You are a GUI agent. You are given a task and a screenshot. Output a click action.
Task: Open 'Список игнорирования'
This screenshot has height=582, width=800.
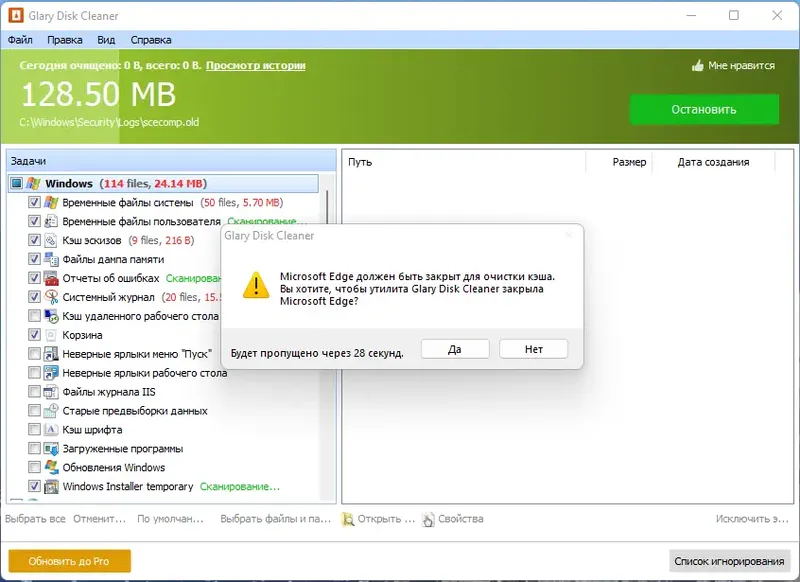tap(730, 561)
